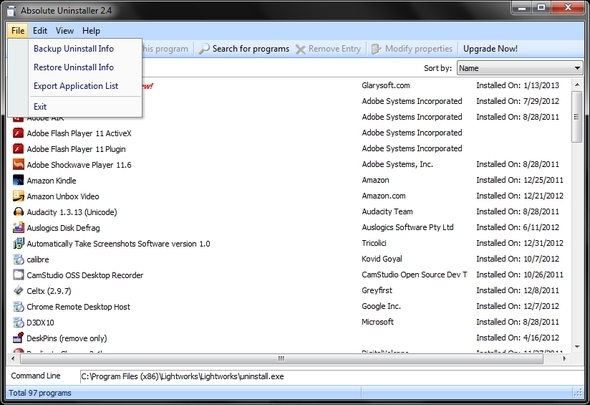The height and width of the screenshot is (405, 590).
Task: Click Installed On: 12/25/2011 date
Action: coord(520,180)
